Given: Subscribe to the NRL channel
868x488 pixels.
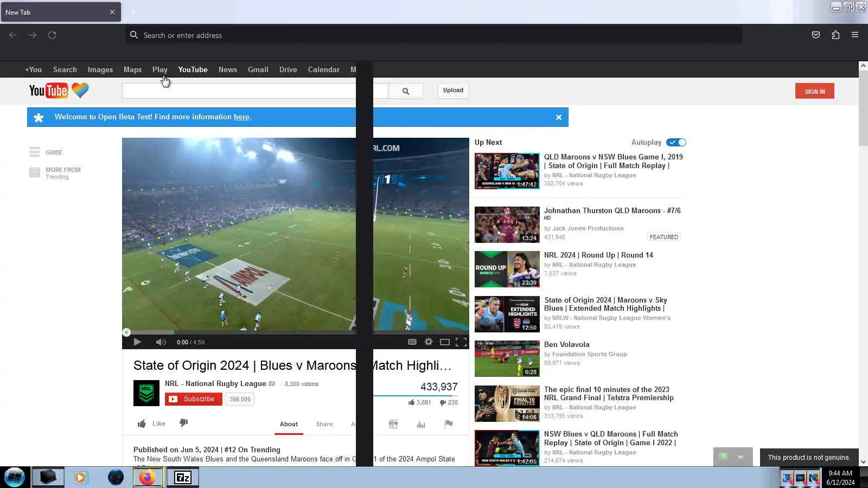Looking at the screenshot, I should click(x=194, y=399).
